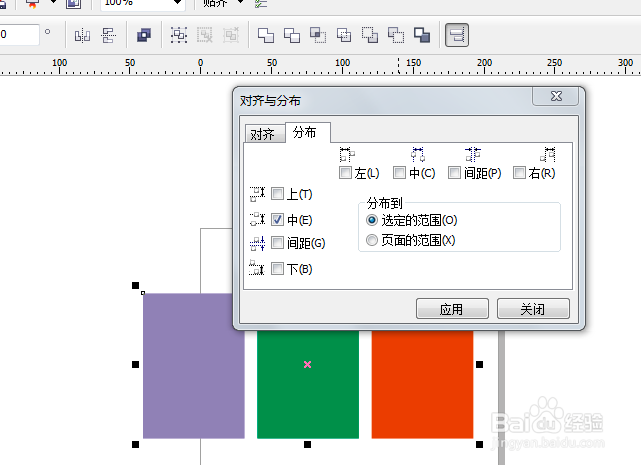Click the Combine objects toolbar icon
Screen dimensions: 641x465
pos(144,35)
